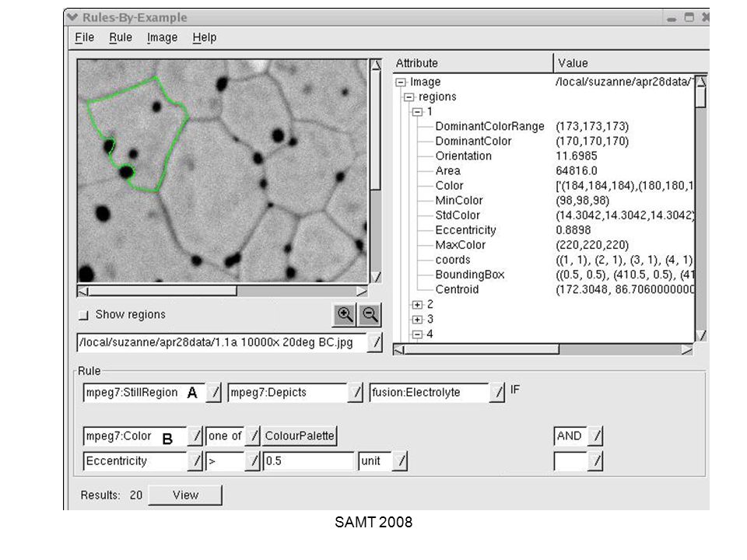Click the zoom out magnifier icon
Viewport: 747px width, 560px height.
coord(370,314)
